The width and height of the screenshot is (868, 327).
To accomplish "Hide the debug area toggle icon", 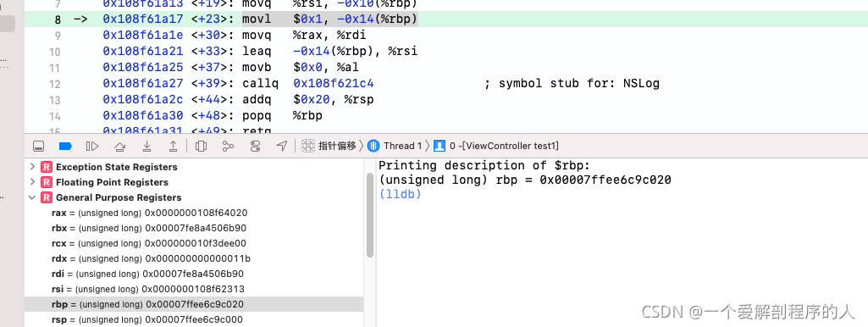I will 38,147.
